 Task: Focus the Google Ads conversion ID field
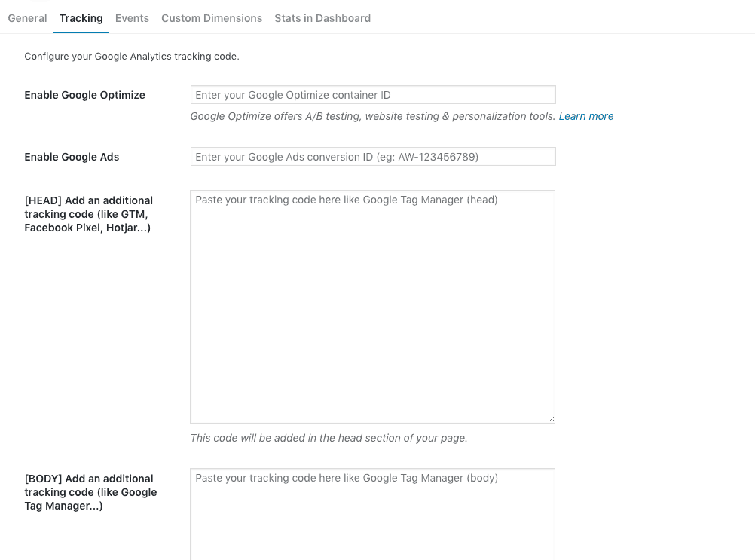click(373, 157)
